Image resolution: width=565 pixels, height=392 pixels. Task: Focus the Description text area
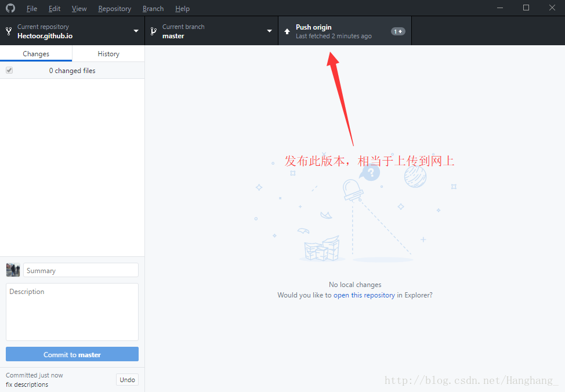click(x=72, y=312)
